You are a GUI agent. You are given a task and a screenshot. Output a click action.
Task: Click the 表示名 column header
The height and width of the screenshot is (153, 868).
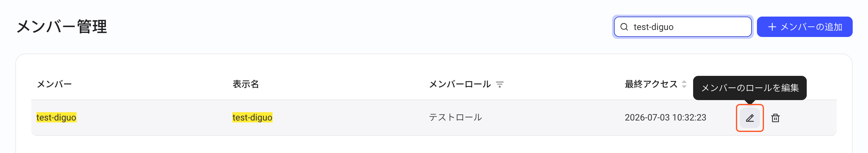point(246,84)
